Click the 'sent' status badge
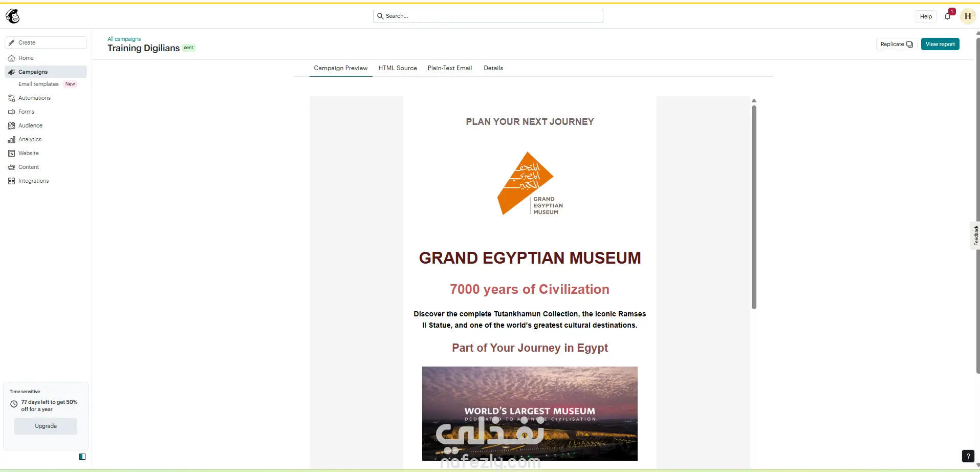The height and width of the screenshot is (472, 980). coord(189,48)
